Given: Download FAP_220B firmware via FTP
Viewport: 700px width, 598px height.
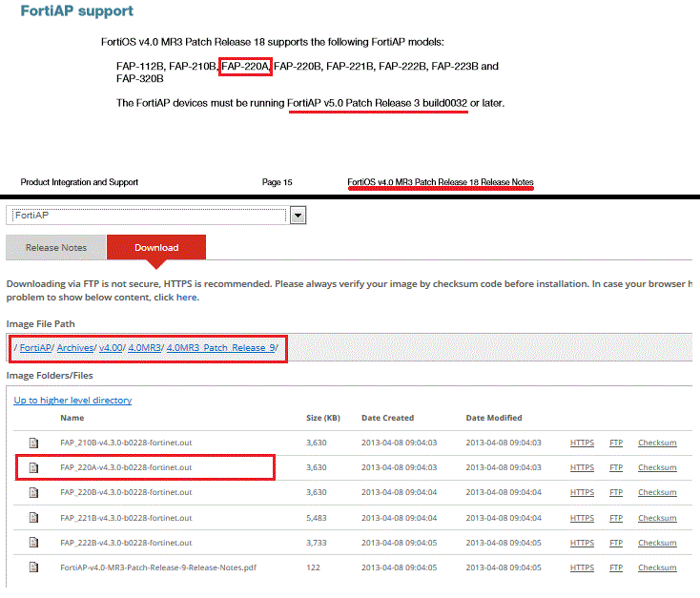Looking at the screenshot, I should 616,492.
